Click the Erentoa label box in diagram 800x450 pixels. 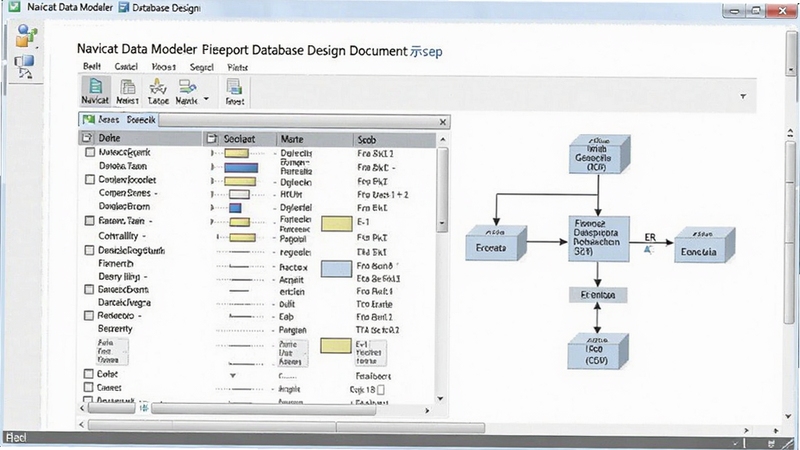tap(598, 295)
